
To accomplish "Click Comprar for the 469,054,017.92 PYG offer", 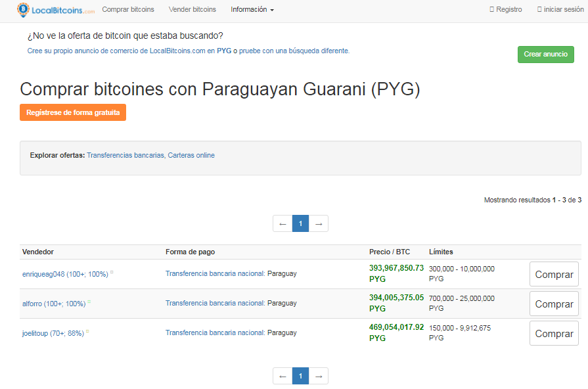I will pos(554,334).
